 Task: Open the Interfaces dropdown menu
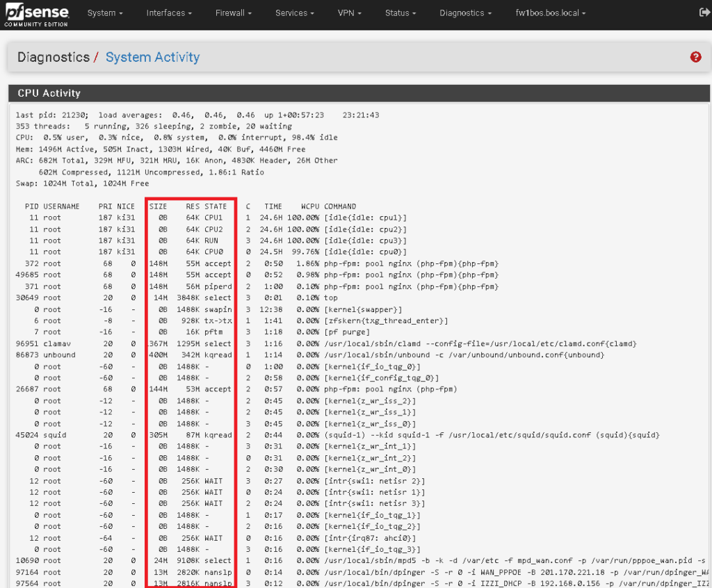169,13
